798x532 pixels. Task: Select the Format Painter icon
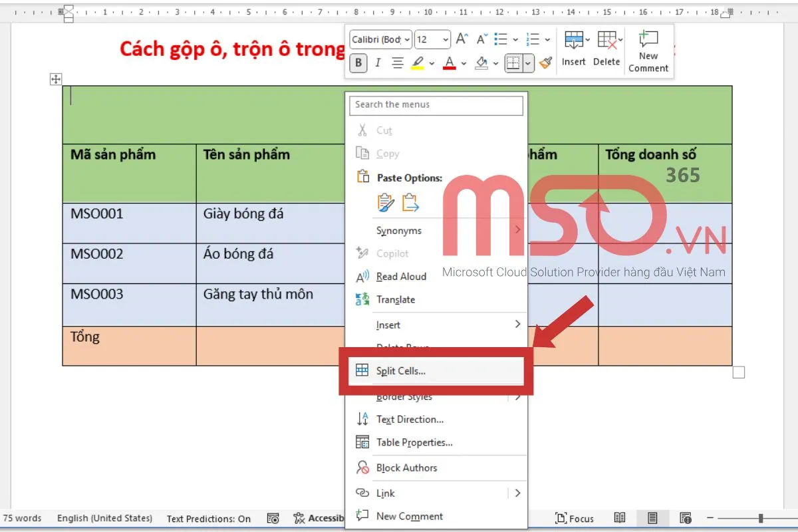[547, 63]
